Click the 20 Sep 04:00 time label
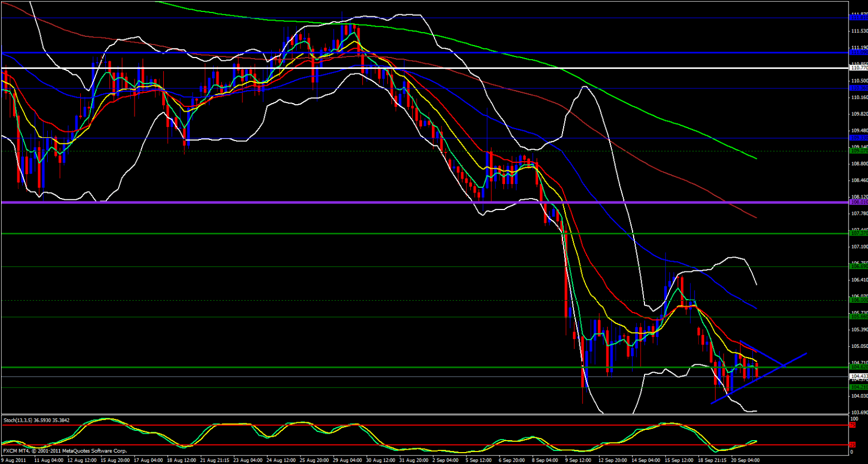The image size is (868, 464). click(x=745, y=460)
